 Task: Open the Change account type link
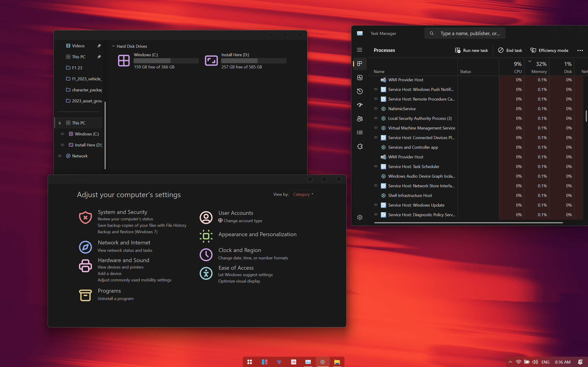click(243, 221)
